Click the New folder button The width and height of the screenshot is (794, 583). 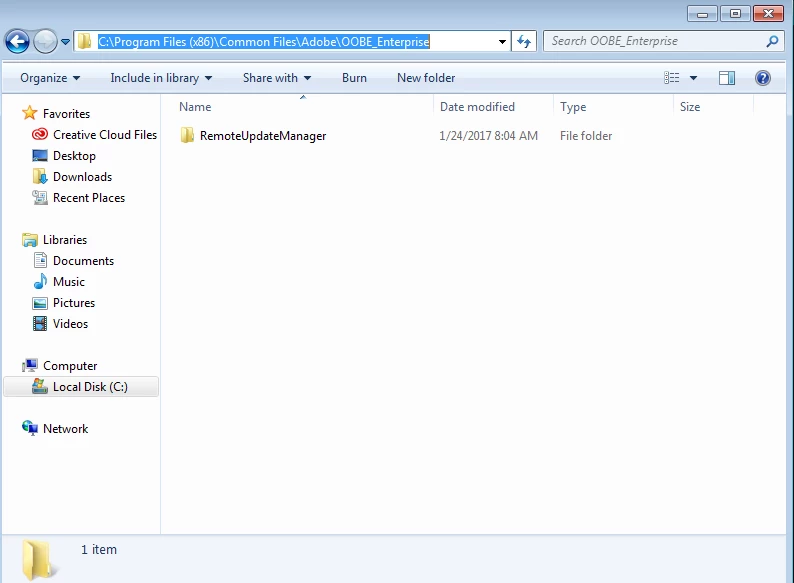426,78
